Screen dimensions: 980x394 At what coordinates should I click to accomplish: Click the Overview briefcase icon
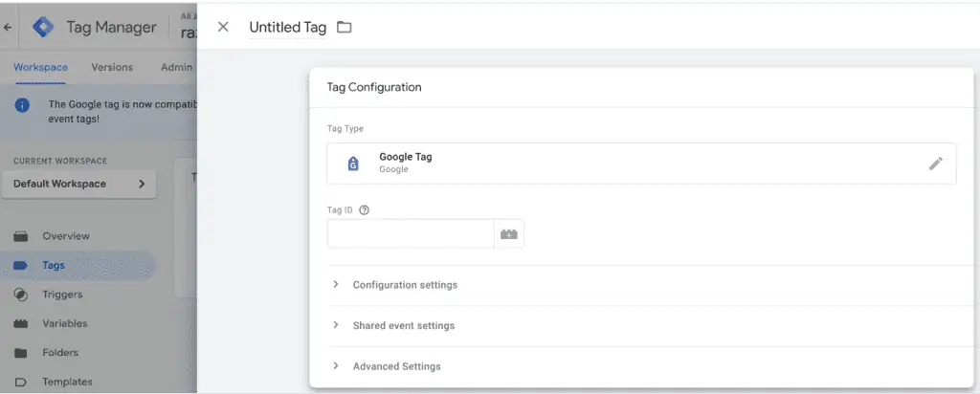point(21,236)
